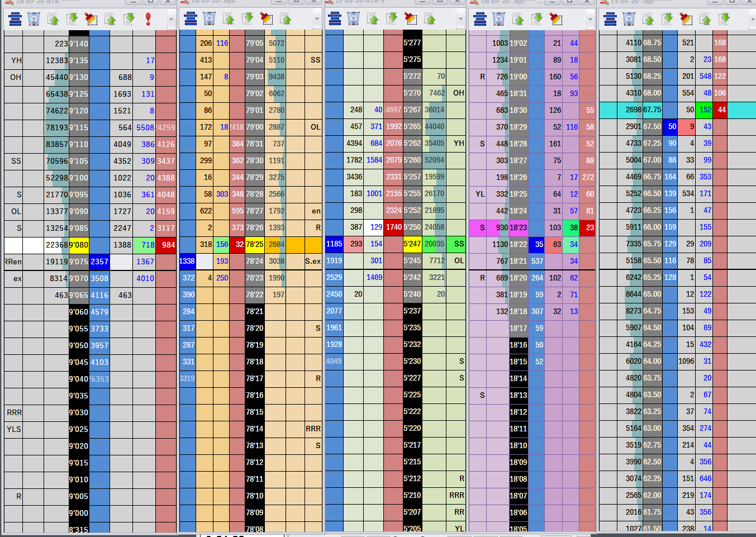The width and height of the screenshot is (756, 537).
Task: Center the ZB ladder with the blue lines icon
Action: (191, 20)
